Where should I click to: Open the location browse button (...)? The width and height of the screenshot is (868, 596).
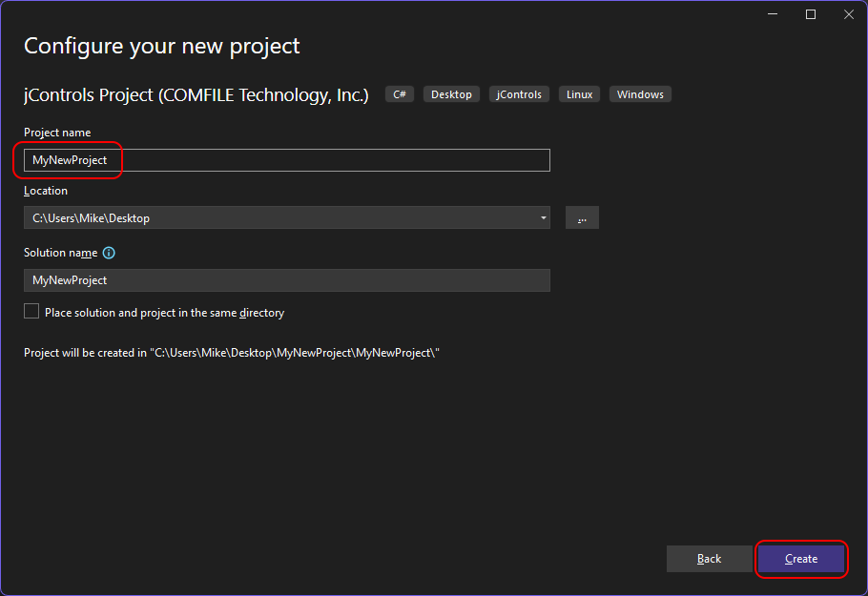[582, 217]
